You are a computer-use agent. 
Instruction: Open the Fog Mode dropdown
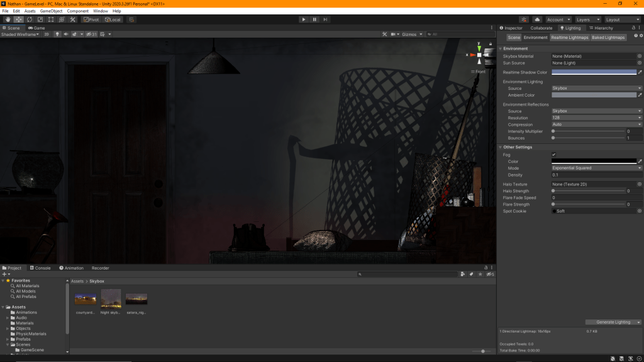[596, 168]
